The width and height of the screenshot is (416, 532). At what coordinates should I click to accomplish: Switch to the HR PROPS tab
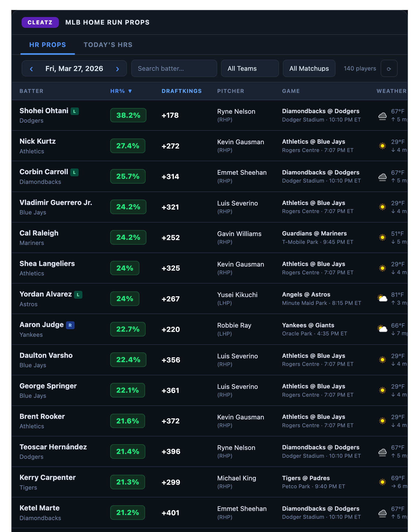coord(48,45)
